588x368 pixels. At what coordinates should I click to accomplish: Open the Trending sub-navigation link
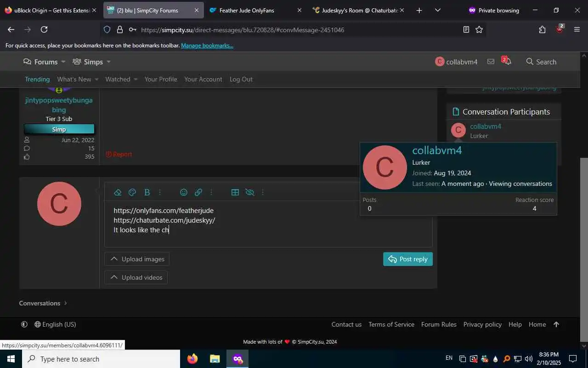37,79
